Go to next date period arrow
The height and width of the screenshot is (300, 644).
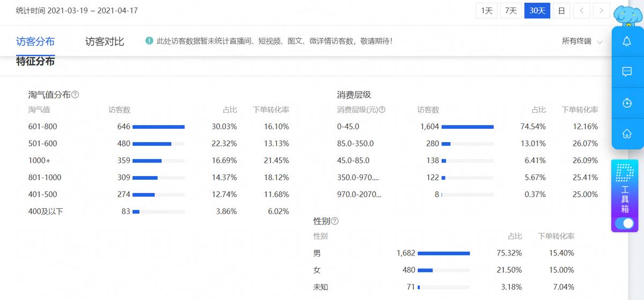point(602,11)
